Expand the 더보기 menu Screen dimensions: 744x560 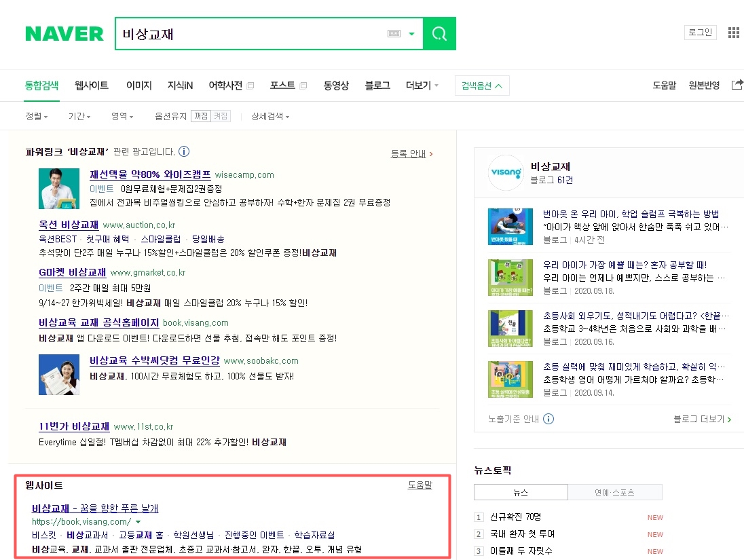422,86
